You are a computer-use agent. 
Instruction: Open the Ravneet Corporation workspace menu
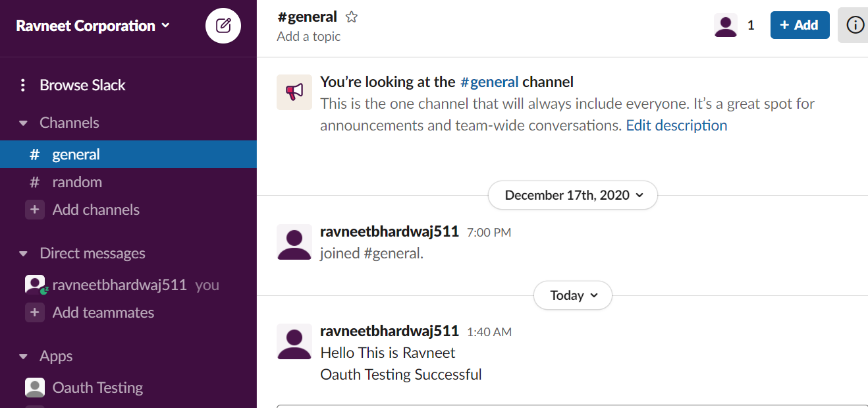coord(92,26)
